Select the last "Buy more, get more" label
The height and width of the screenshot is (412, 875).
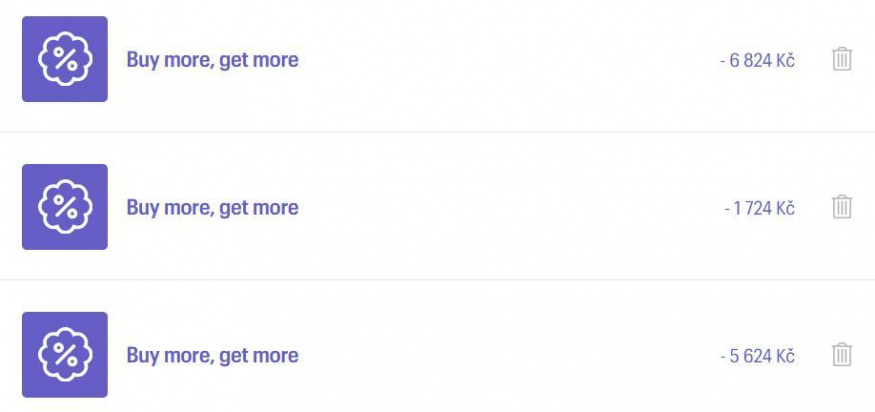click(213, 356)
